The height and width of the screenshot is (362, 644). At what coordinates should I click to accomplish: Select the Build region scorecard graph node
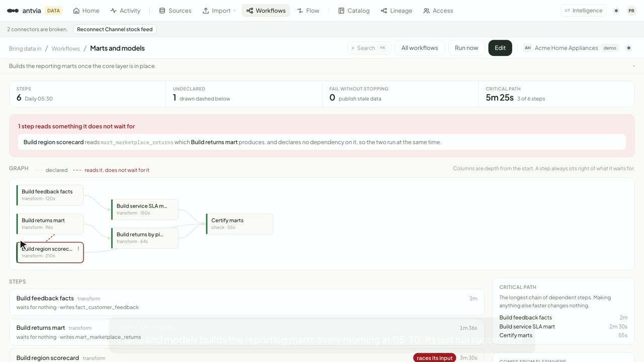click(50, 252)
